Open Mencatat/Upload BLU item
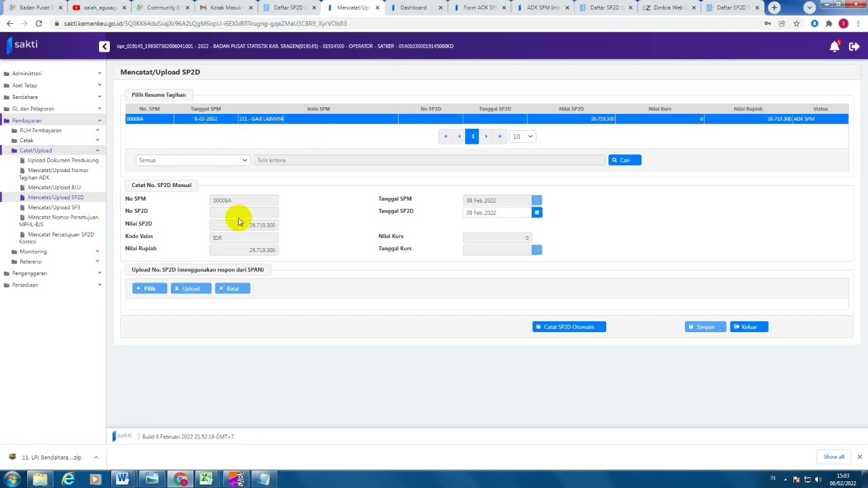This screenshot has height=488, width=868. (x=54, y=187)
